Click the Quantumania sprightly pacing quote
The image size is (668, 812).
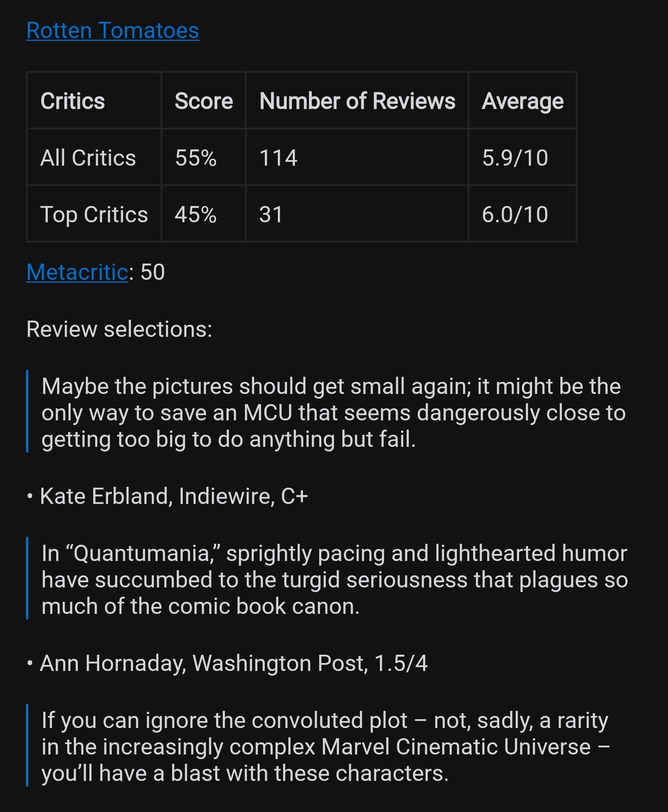(334, 580)
